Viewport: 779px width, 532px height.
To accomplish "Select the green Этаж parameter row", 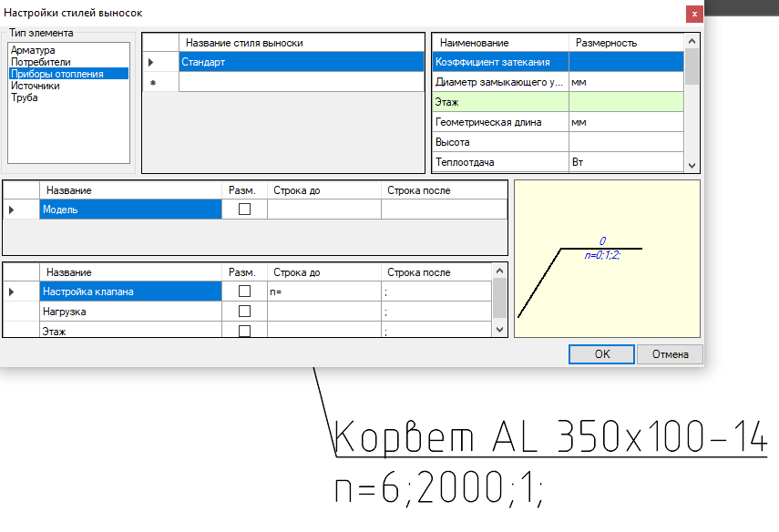I will pyautogui.click(x=558, y=102).
